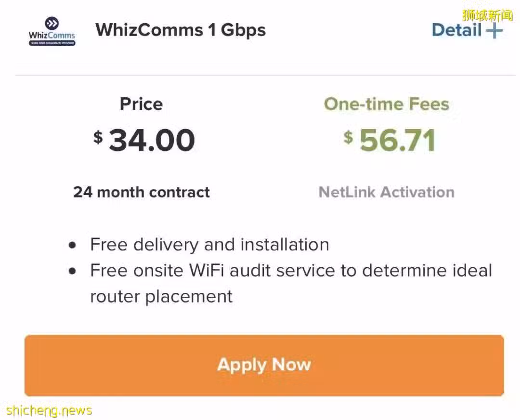
Task: Click the green dollar sign before 56.71
Action: coord(348,137)
